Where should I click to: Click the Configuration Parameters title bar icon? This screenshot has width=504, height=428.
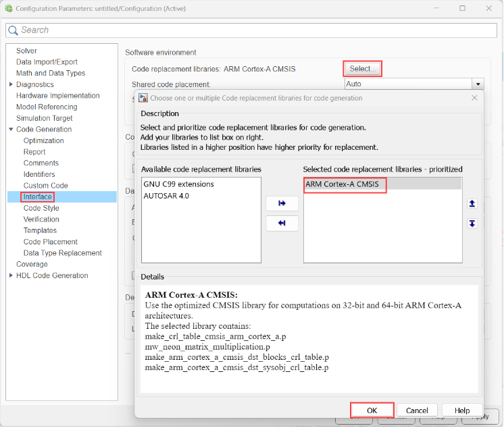[7, 8]
